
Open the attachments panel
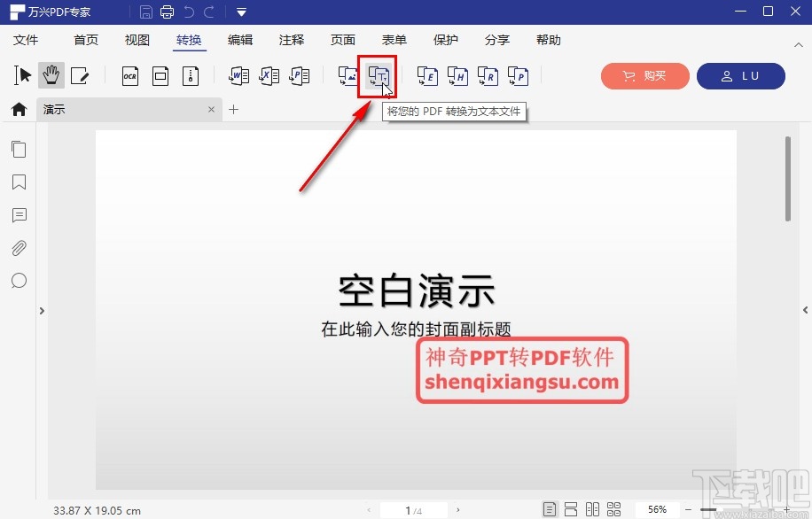(x=19, y=248)
